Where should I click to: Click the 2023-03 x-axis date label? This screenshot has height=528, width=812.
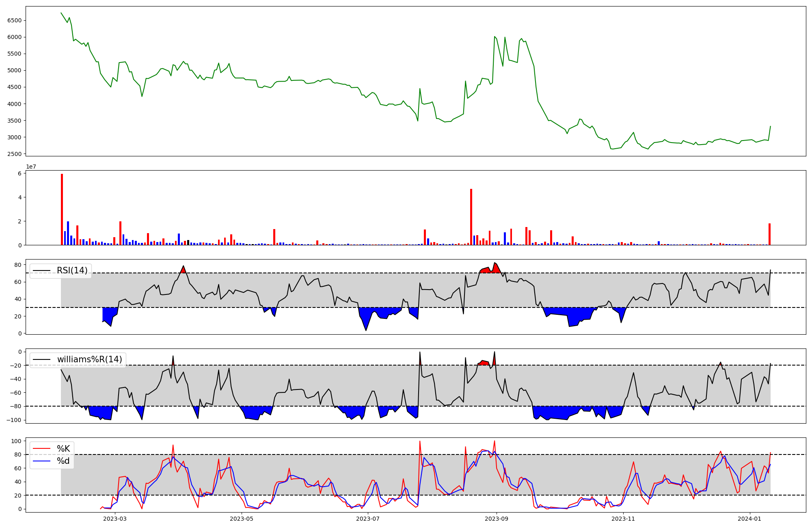(115, 519)
